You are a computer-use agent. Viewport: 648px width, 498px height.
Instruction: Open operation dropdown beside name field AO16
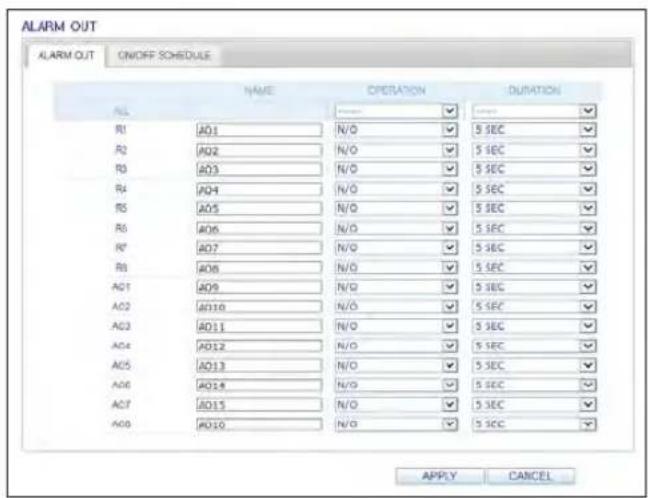pyautogui.click(x=396, y=424)
